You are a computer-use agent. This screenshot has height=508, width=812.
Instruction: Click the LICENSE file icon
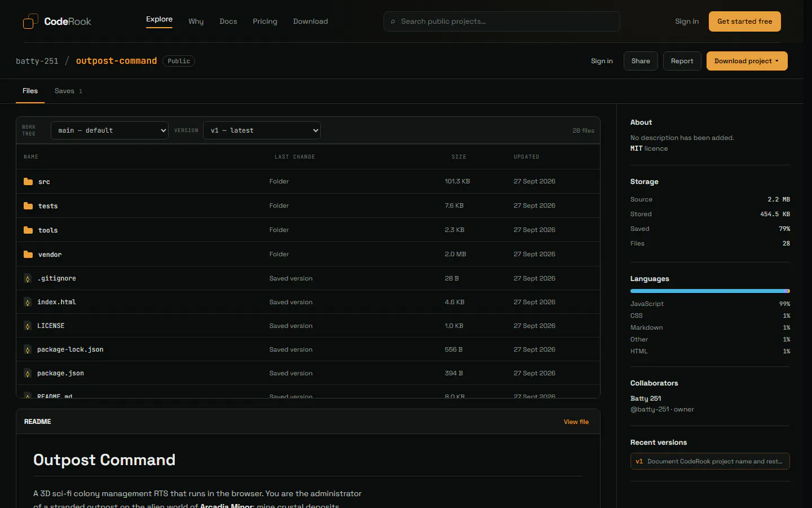(28, 326)
